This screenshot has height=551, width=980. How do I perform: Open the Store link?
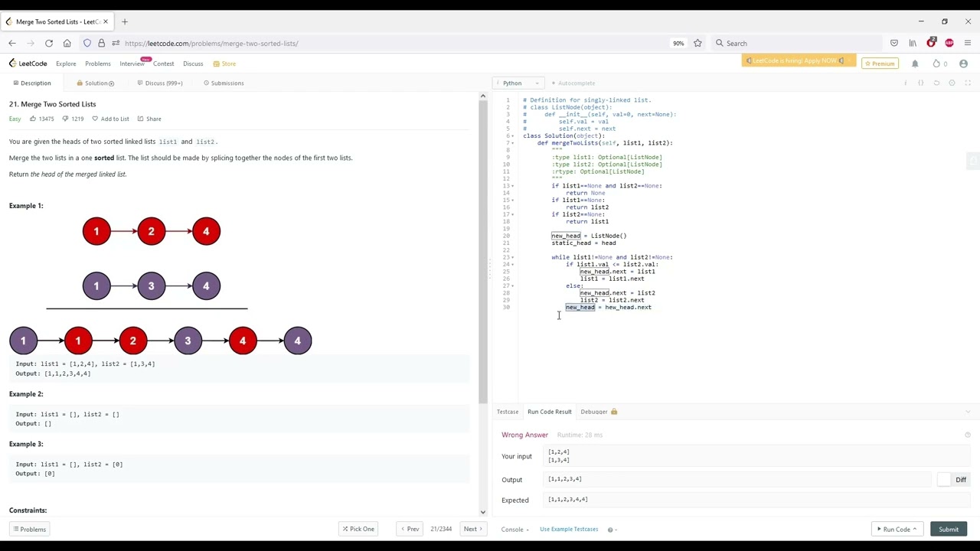click(x=224, y=64)
